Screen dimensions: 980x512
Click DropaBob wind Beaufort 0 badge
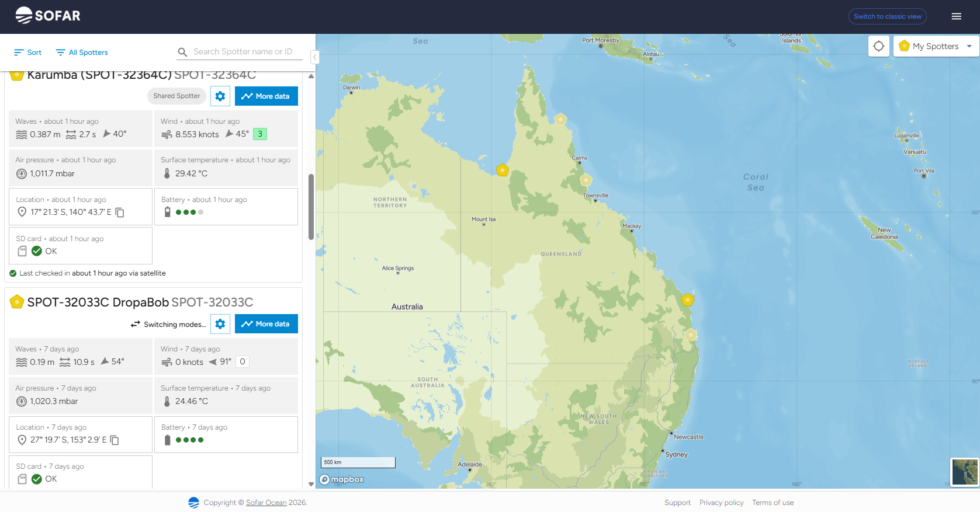tap(243, 361)
